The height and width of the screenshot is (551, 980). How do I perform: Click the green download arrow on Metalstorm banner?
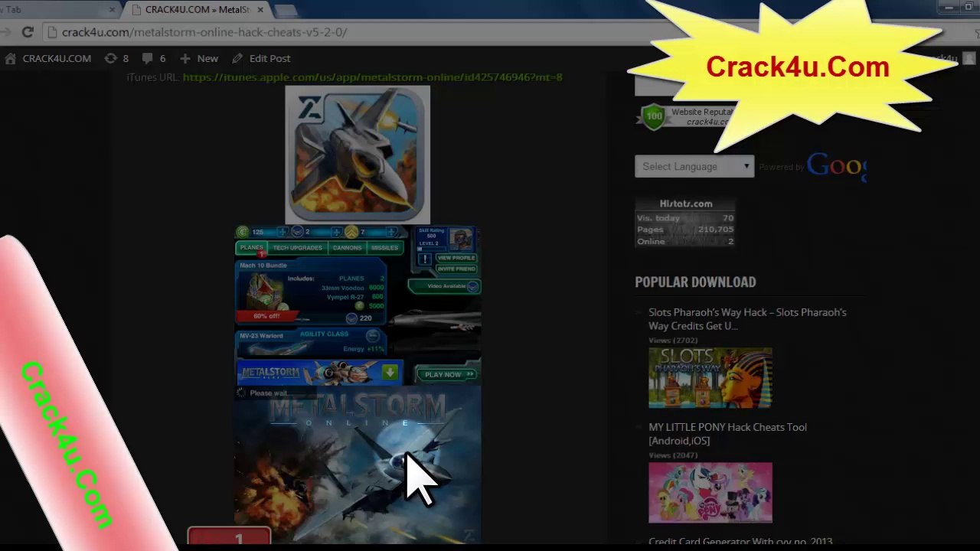click(x=390, y=373)
